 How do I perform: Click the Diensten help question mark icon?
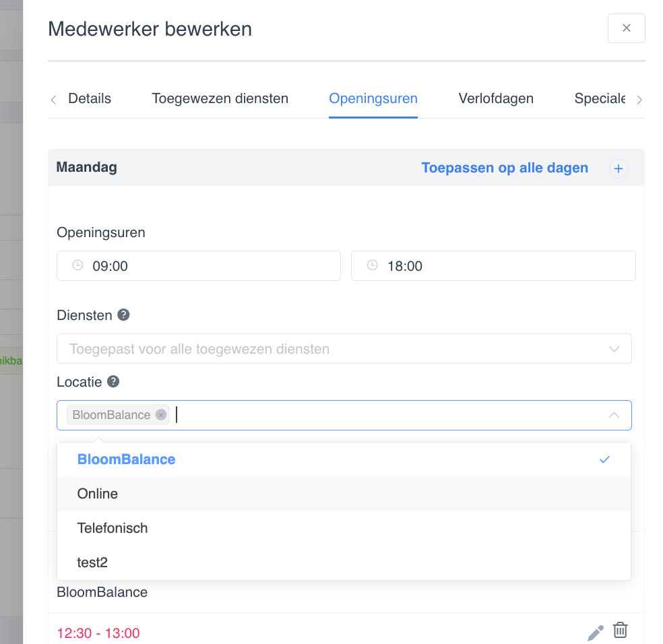tap(123, 315)
